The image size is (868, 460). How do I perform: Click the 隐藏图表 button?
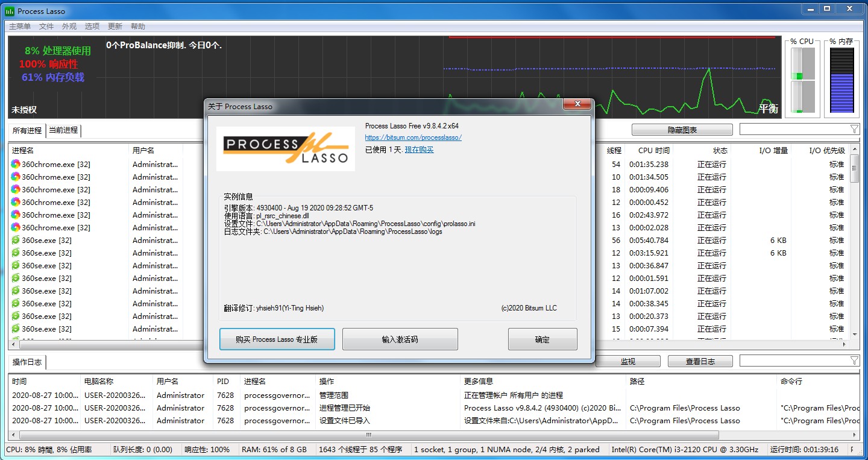pos(682,130)
